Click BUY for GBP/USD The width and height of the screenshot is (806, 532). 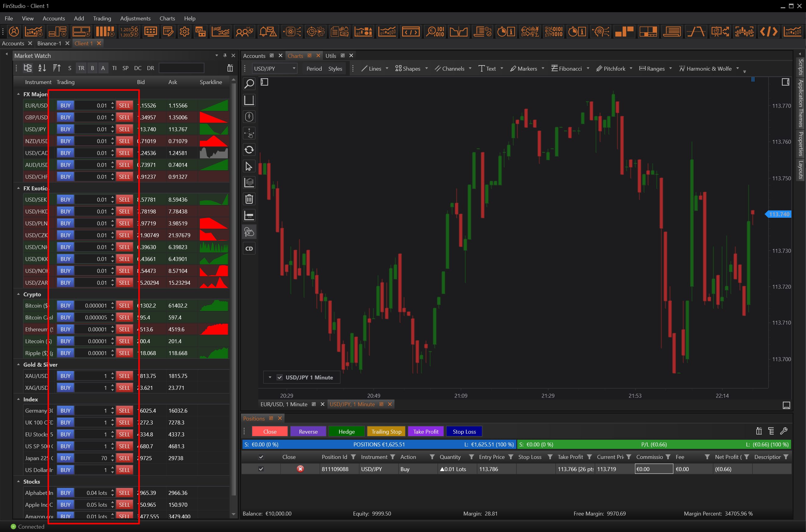(65, 117)
